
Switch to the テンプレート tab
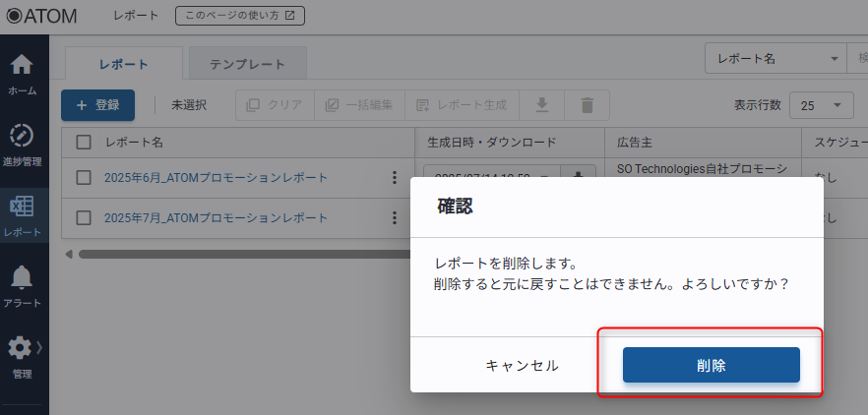tap(247, 64)
